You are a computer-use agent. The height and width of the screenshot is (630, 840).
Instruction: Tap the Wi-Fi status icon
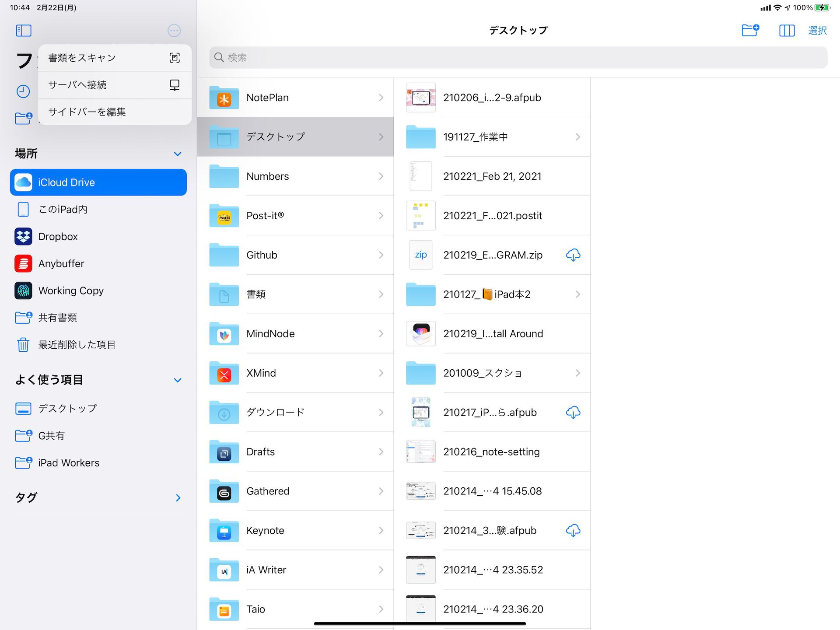pos(777,8)
